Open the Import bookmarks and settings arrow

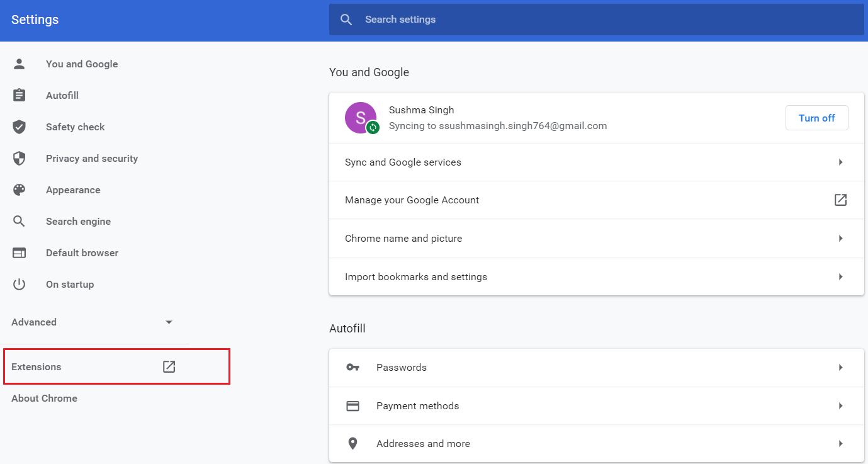pyautogui.click(x=841, y=276)
